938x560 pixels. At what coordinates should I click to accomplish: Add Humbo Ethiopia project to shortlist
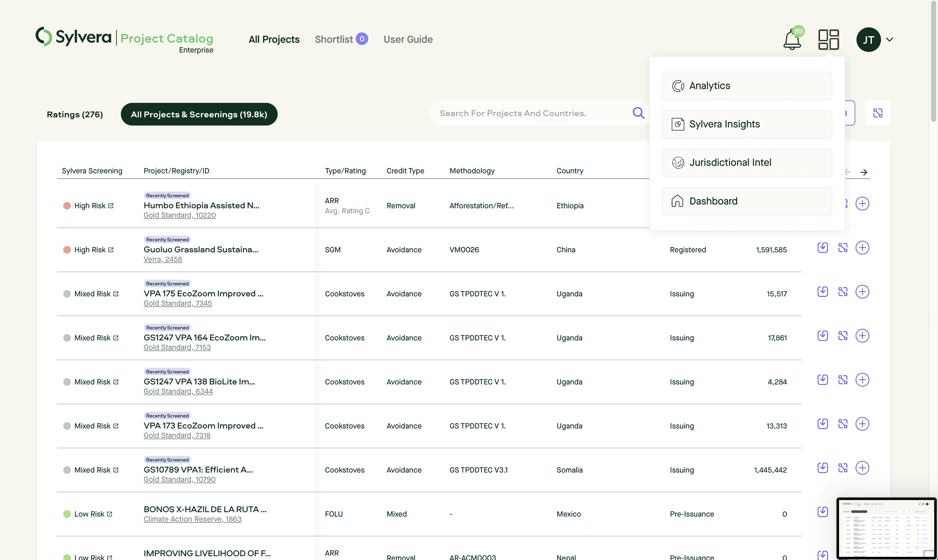click(862, 204)
